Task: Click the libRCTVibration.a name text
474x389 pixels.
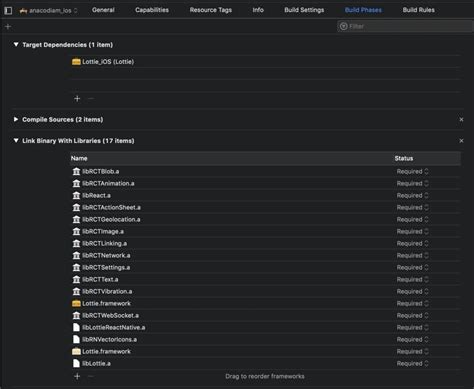Action: 107,291
